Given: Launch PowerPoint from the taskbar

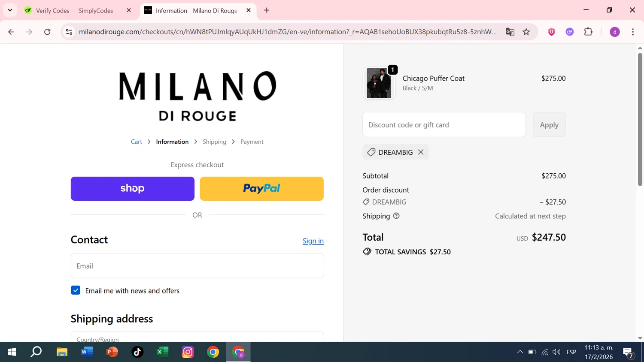Looking at the screenshot, I should (x=112, y=352).
